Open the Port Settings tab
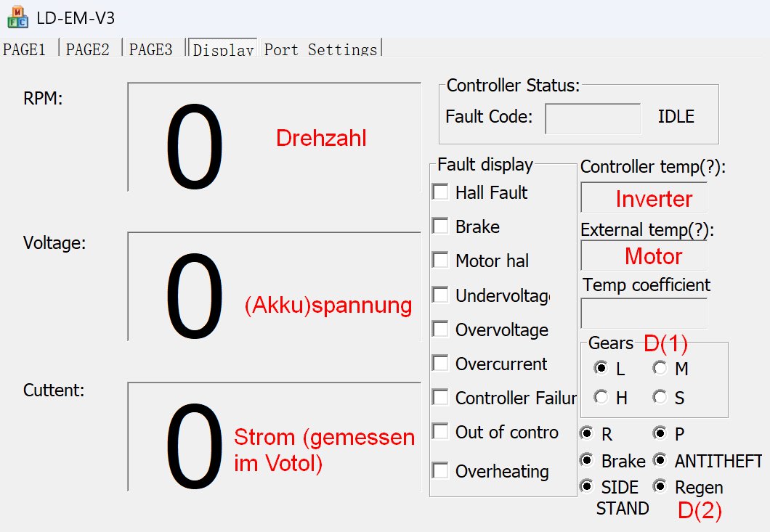 (320, 48)
